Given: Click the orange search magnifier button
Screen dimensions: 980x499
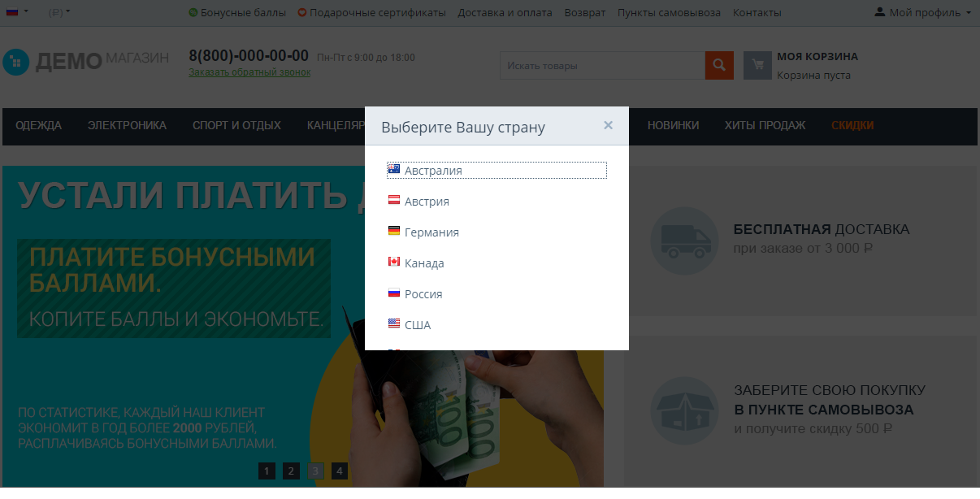Looking at the screenshot, I should [718, 65].
